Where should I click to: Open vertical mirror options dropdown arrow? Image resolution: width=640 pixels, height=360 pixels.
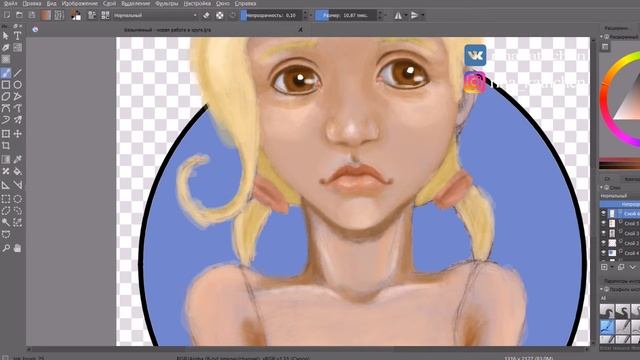(422, 16)
